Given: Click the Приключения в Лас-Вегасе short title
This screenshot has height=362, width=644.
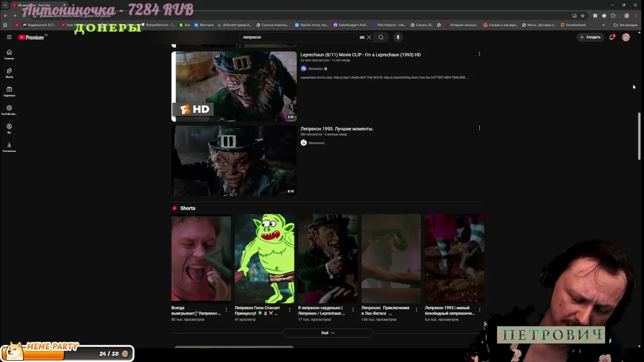Looking at the screenshot, I should pyautogui.click(x=385, y=310).
